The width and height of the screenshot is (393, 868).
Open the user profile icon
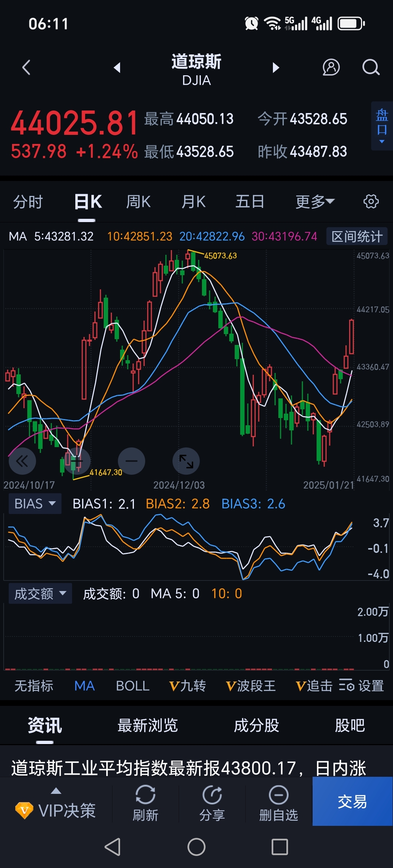pos(331,68)
